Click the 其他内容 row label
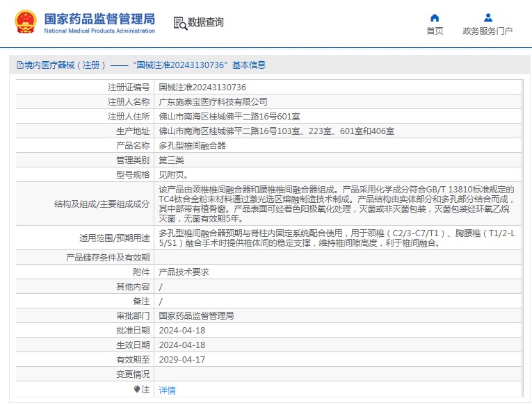Screen dimensions: 532x405 (133, 287)
